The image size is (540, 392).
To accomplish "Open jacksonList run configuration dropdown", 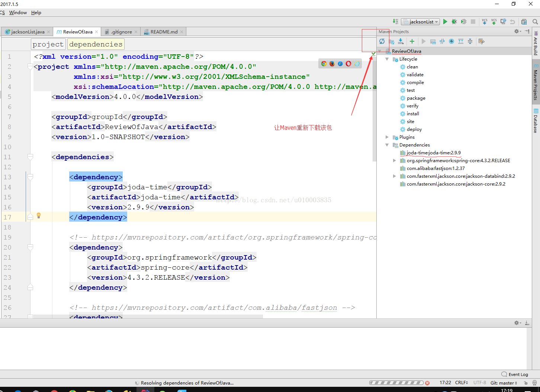I will [x=421, y=22].
